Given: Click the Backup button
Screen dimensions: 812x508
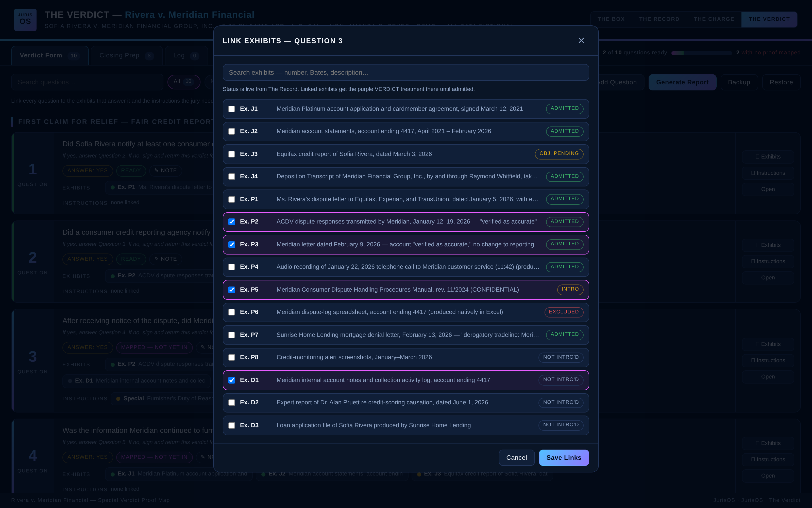Looking at the screenshot, I should tap(739, 82).
